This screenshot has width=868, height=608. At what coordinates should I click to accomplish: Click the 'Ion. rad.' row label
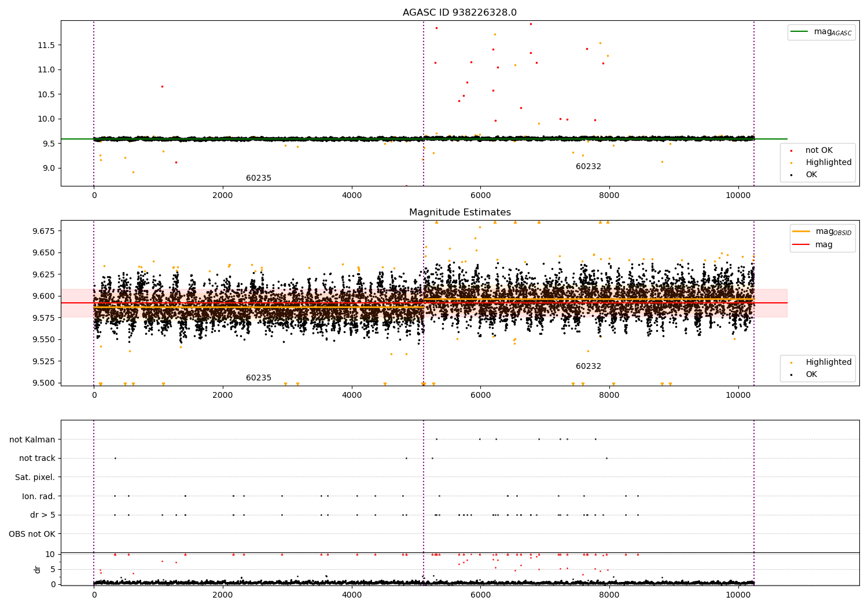click(x=39, y=496)
